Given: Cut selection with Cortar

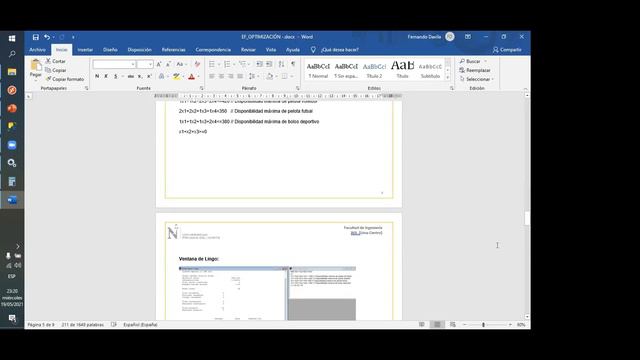Looking at the screenshot, I should point(56,61).
